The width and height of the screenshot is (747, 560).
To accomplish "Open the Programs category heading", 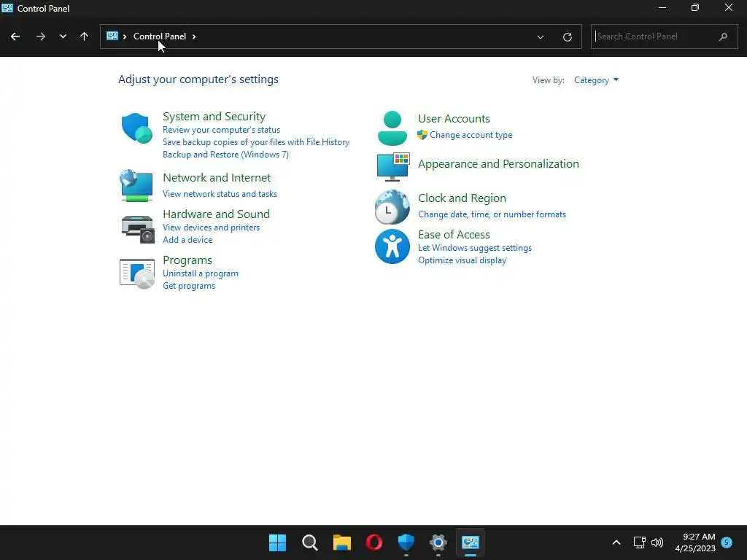I will pos(187,260).
